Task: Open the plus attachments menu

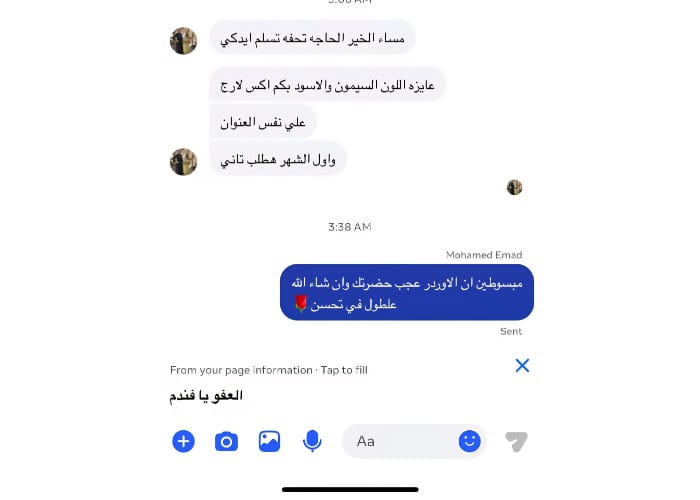Action: [183, 441]
